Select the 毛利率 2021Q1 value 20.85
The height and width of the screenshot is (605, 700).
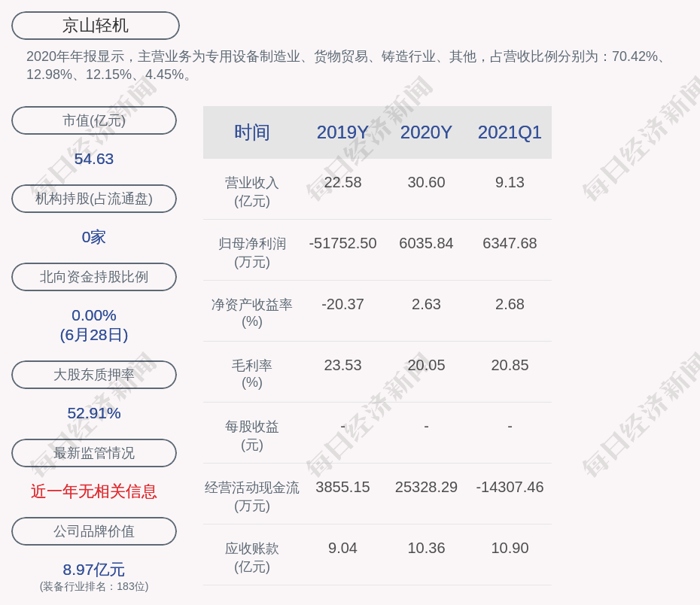click(x=510, y=366)
